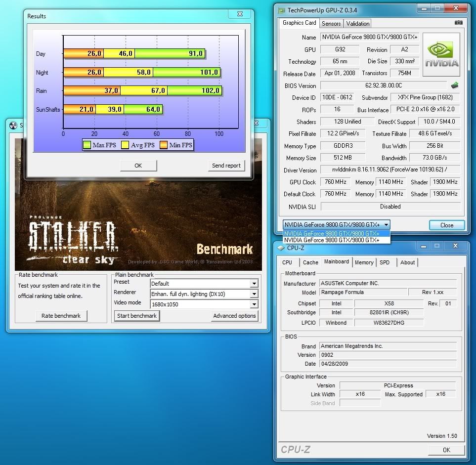
Task: Click the Avg FPS yellow legend swatch
Action: click(x=125, y=145)
